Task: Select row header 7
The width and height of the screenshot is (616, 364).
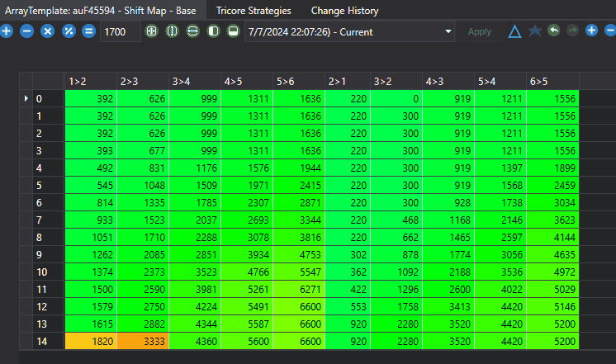Action: [x=49, y=220]
